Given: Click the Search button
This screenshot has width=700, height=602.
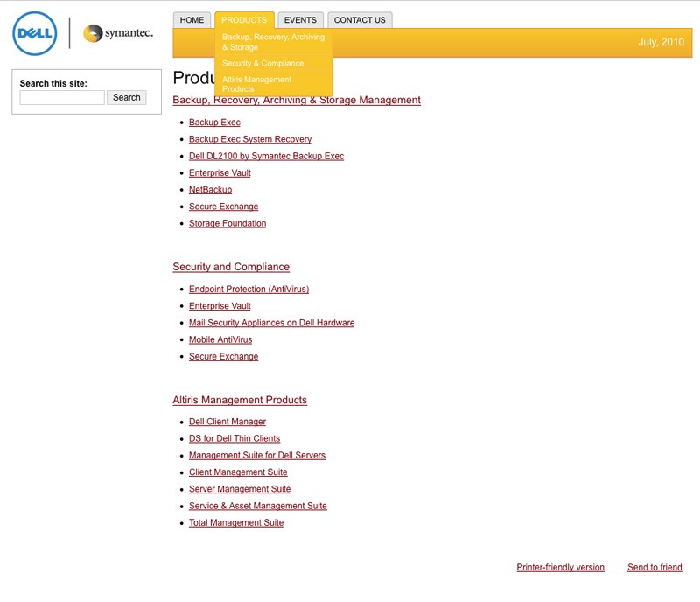Looking at the screenshot, I should [126, 97].
